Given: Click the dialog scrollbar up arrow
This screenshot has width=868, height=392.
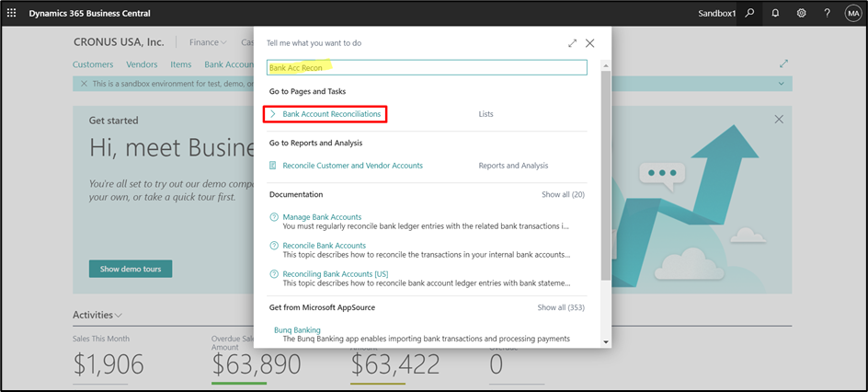Looking at the screenshot, I should coord(606,66).
